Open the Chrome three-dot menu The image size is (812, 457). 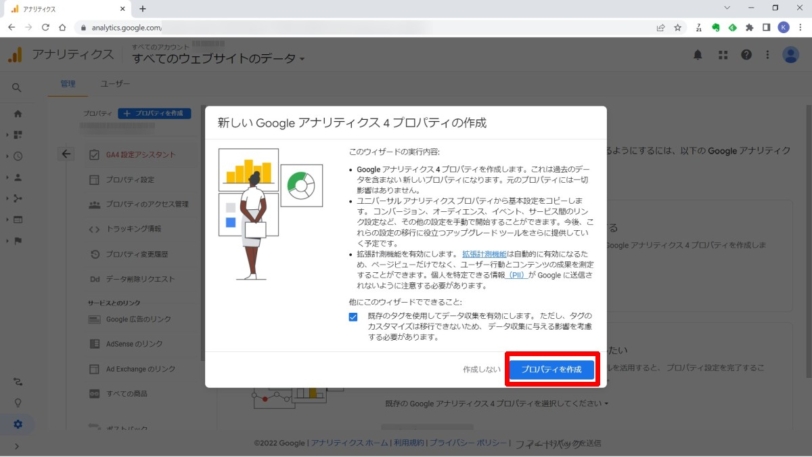click(x=800, y=27)
